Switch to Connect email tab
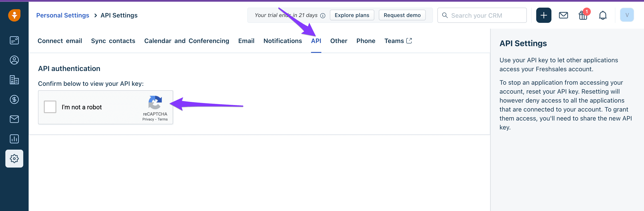Screen dimensions: 644x211 pyautogui.click(x=60, y=41)
